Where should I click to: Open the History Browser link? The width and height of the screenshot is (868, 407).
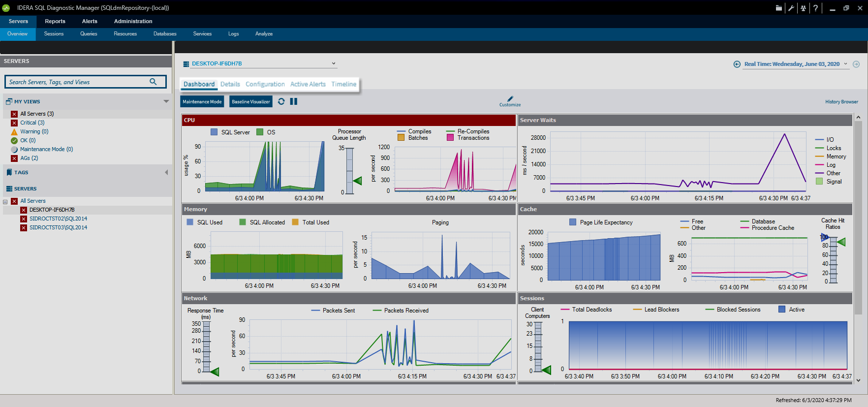click(841, 102)
